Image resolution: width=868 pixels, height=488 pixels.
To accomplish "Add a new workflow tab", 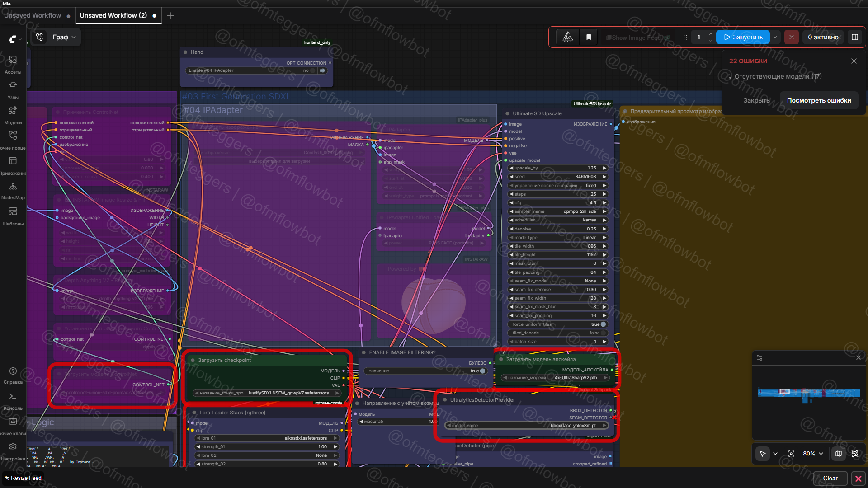I will tap(170, 16).
